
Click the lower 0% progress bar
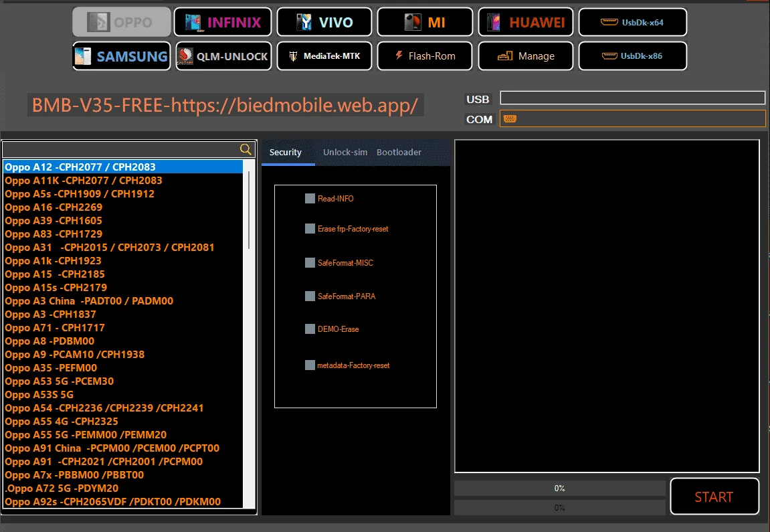coord(559,507)
